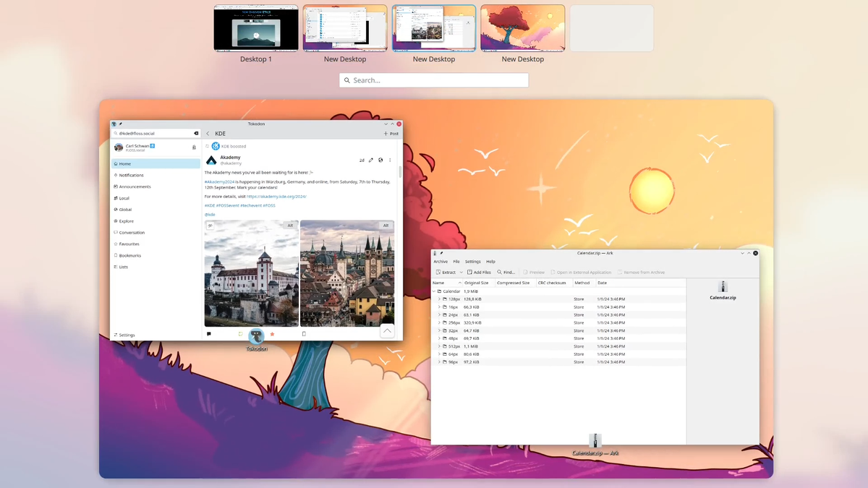Click the Extract button in Ark toolbar
Image resolution: width=868 pixels, height=488 pixels.
[446, 273]
